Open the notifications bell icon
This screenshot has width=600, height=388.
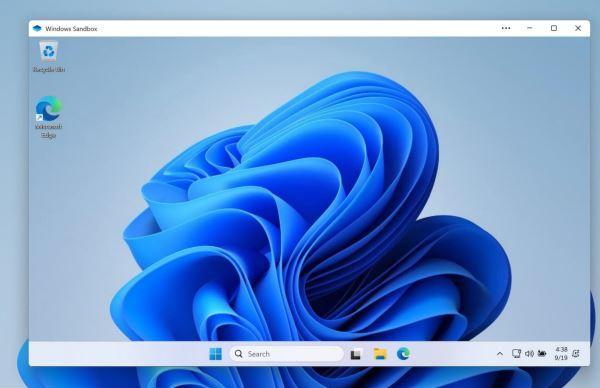[576, 354]
